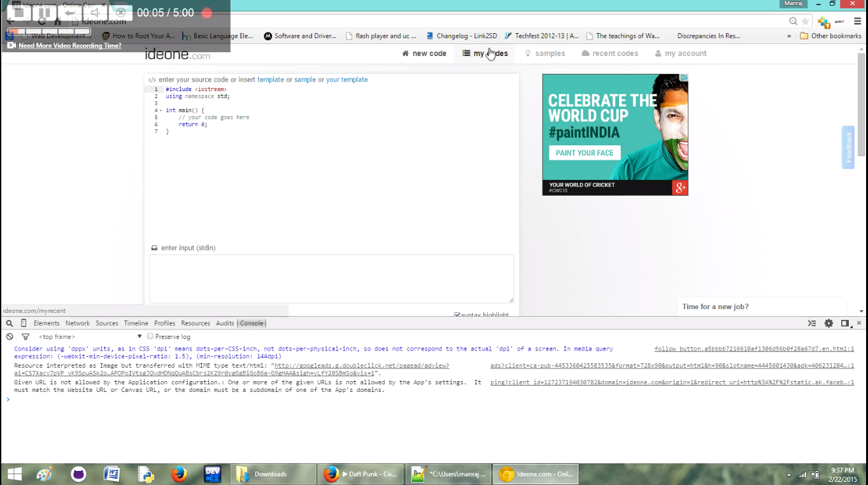Toggle device mode in DevTools
Viewport: 868px width, 485px height.
point(24,324)
